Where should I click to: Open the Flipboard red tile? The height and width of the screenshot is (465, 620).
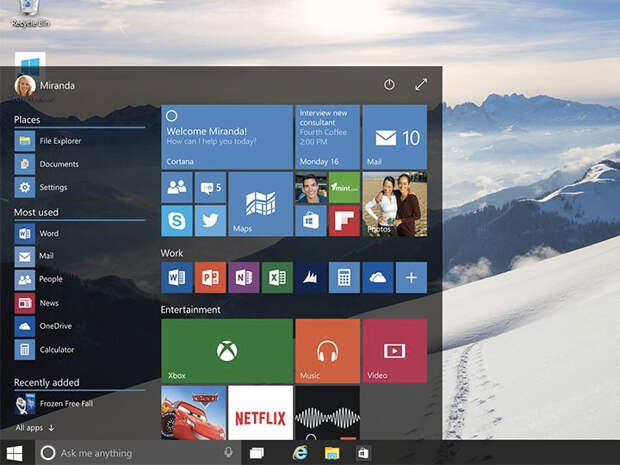344,220
